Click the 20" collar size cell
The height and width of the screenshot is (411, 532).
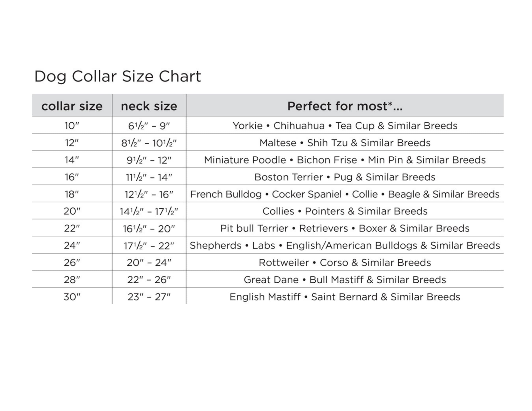[x=72, y=211]
